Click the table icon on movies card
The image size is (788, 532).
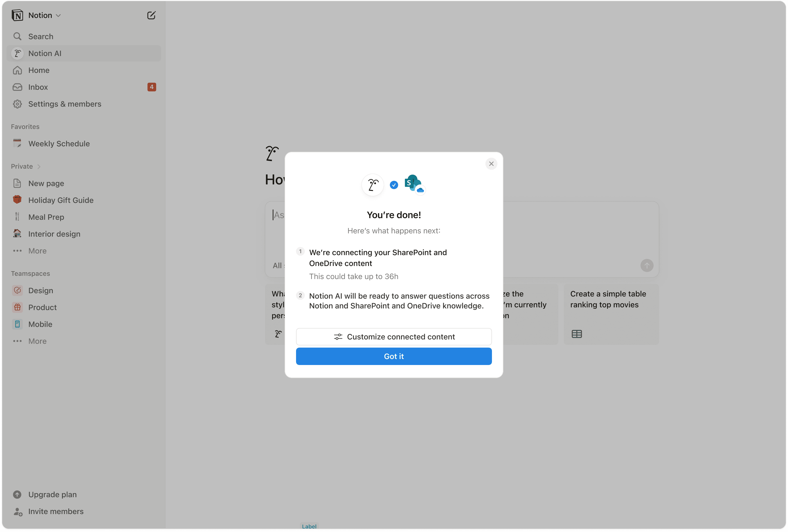point(577,334)
